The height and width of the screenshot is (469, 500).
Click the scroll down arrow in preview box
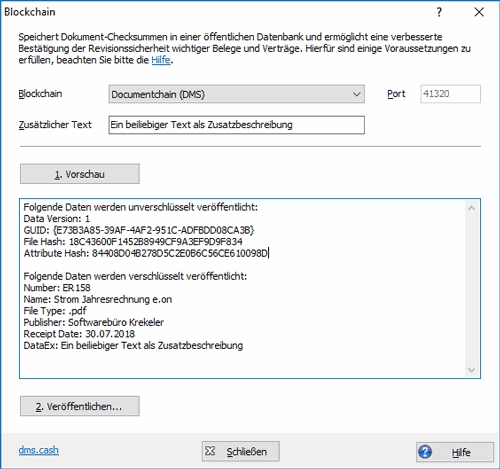point(471,370)
